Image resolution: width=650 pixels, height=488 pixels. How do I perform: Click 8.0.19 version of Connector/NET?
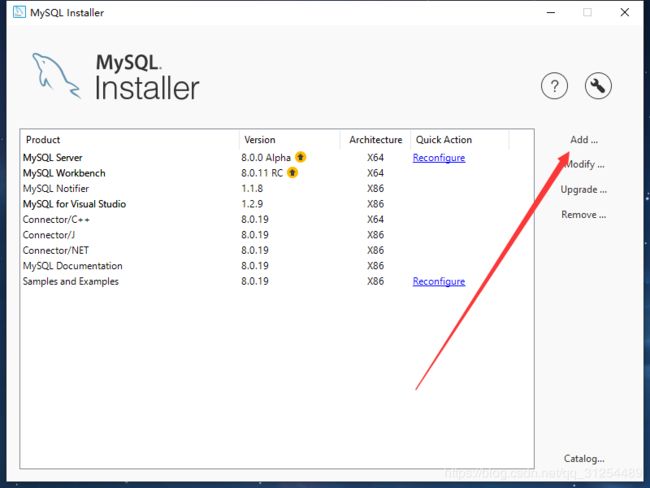coord(255,250)
